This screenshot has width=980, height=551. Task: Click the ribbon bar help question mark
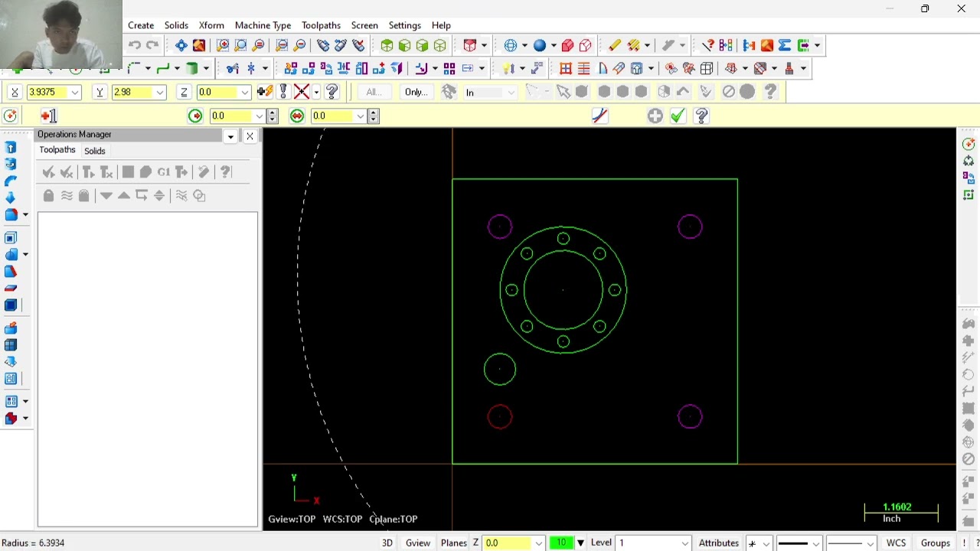tap(701, 116)
